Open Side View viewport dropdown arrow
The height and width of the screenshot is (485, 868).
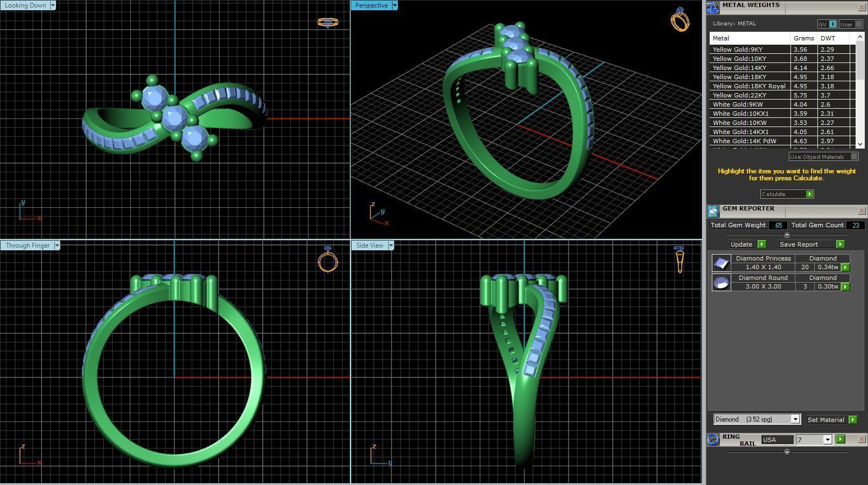click(391, 245)
